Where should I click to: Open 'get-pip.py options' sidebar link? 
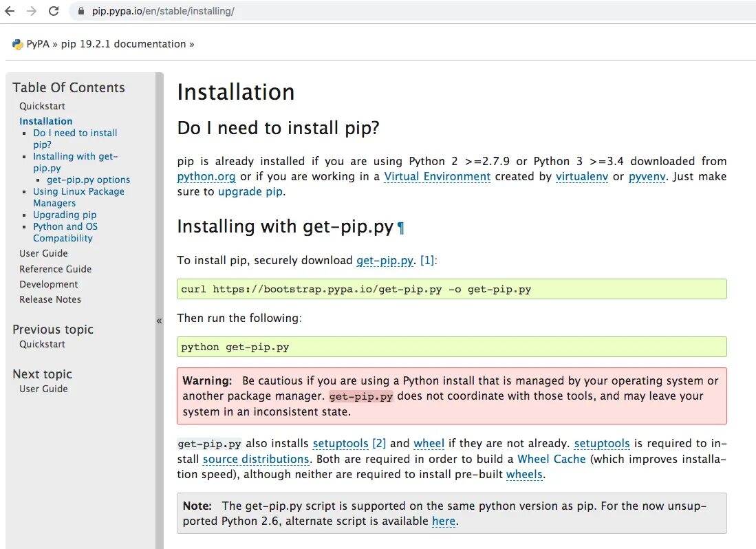click(88, 180)
